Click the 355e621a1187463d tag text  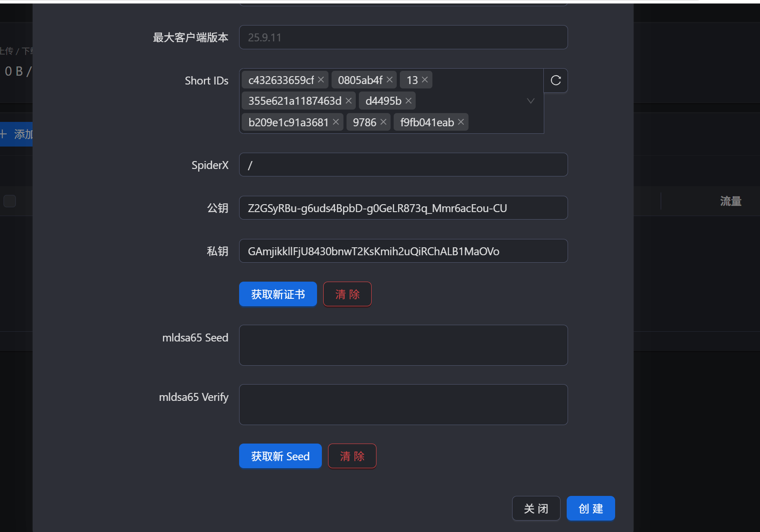[295, 101]
